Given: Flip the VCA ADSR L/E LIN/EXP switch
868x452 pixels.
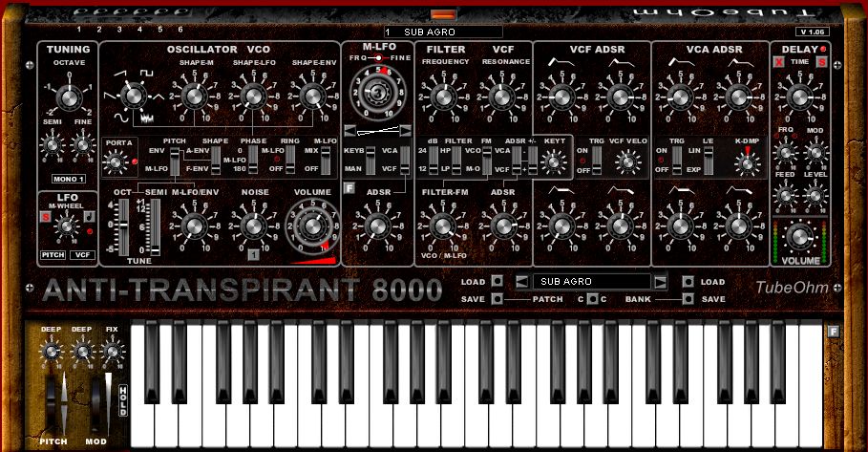Looking at the screenshot, I should coord(708,161).
